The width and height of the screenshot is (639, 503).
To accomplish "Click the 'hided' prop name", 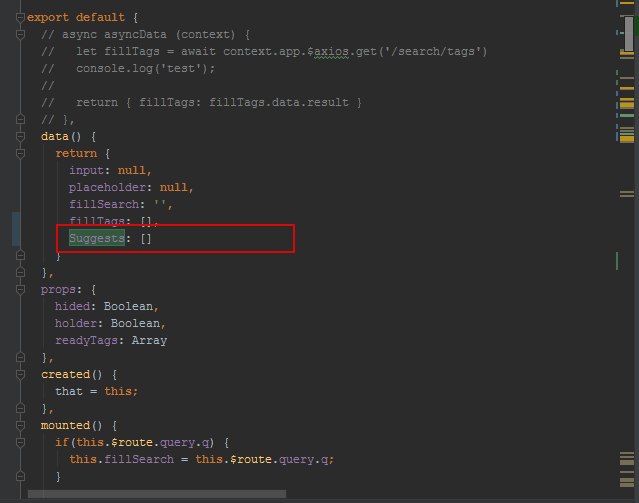I will click(72, 307).
